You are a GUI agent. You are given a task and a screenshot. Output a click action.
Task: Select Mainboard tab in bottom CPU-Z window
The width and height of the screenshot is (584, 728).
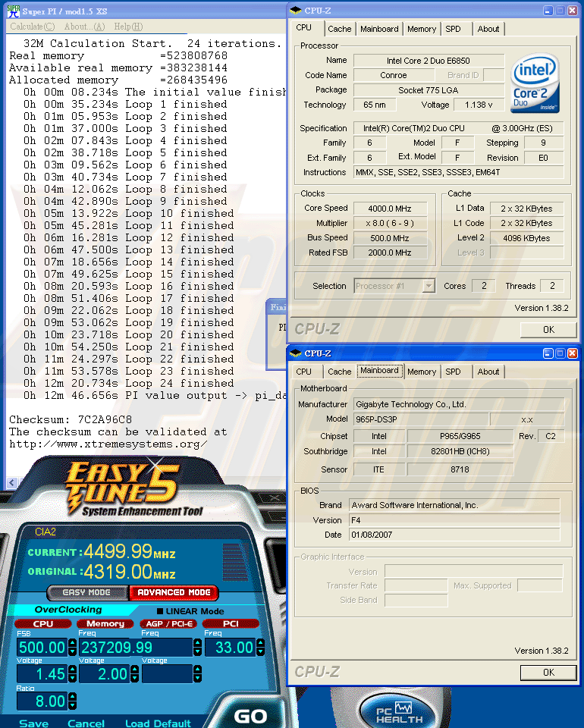pos(380,371)
